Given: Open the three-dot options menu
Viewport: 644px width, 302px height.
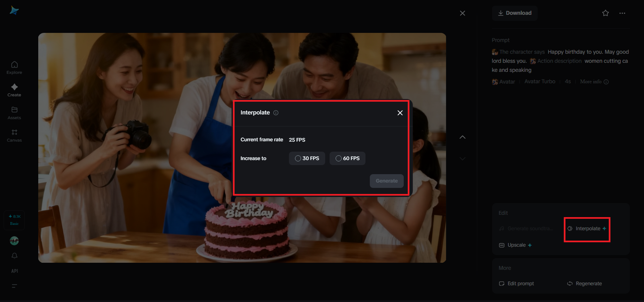Looking at the screenshot, I should coord(622,13).
